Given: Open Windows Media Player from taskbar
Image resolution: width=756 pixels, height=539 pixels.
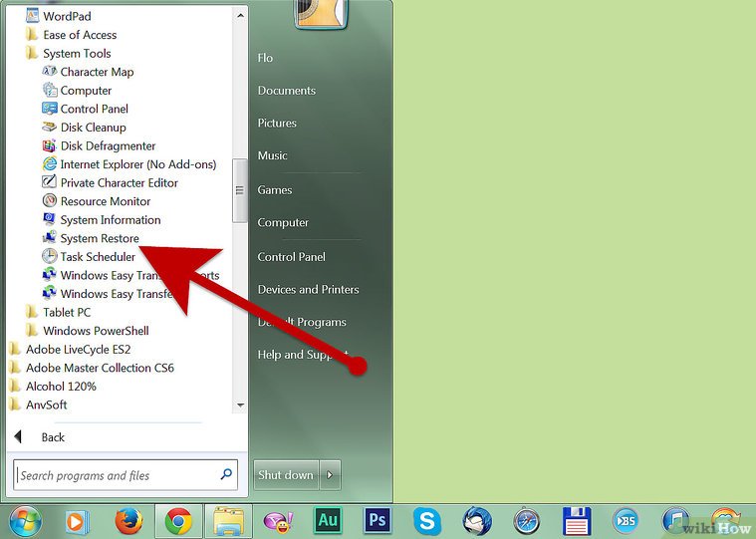Looking at the screenshot, I should pos(77,521).
